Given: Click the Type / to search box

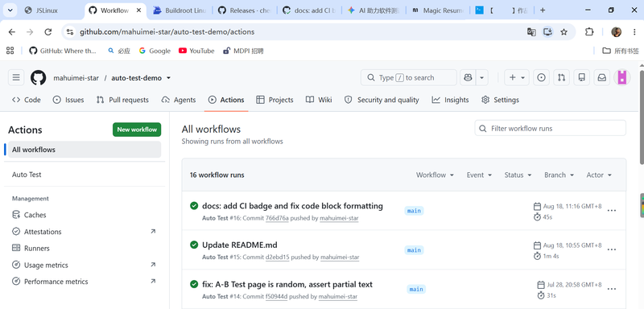Looking at the screenshot, I should [x=409, y=77].
